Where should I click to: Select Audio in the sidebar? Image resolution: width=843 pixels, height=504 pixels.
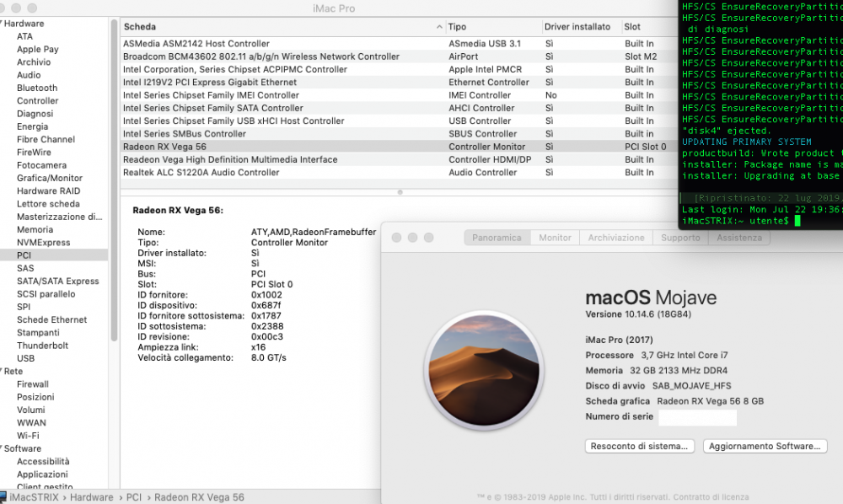pos(29,75)
